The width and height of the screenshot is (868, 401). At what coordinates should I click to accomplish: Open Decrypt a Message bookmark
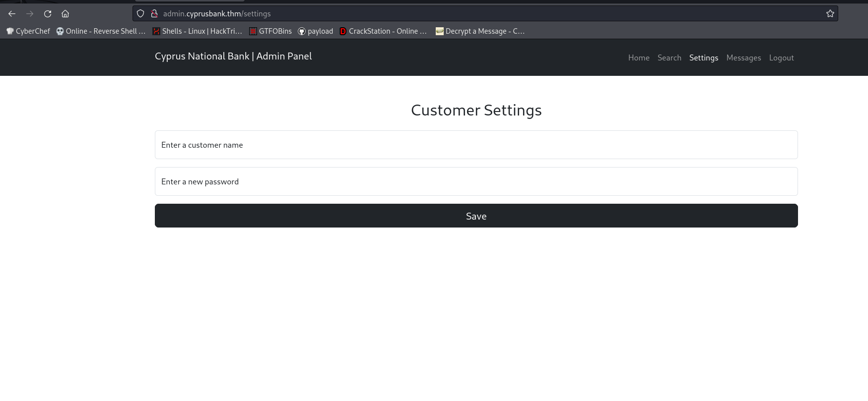[479, 31]
